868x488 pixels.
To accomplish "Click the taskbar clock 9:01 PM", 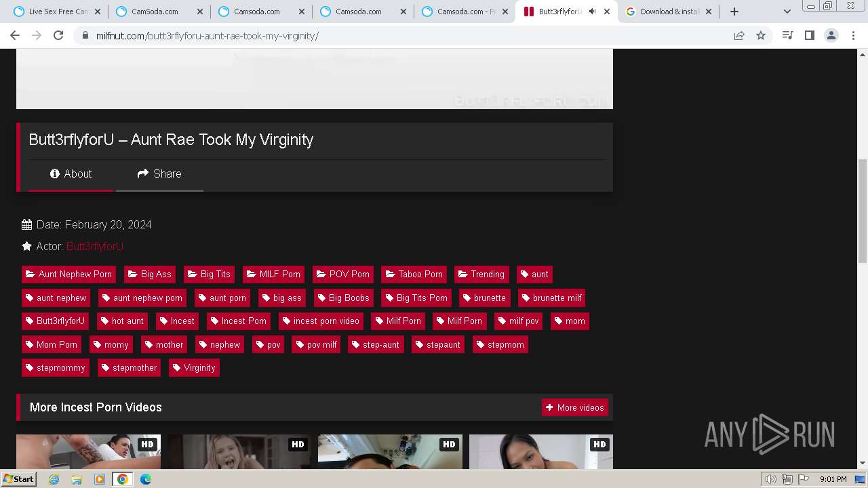I will [x=833, y=479].
